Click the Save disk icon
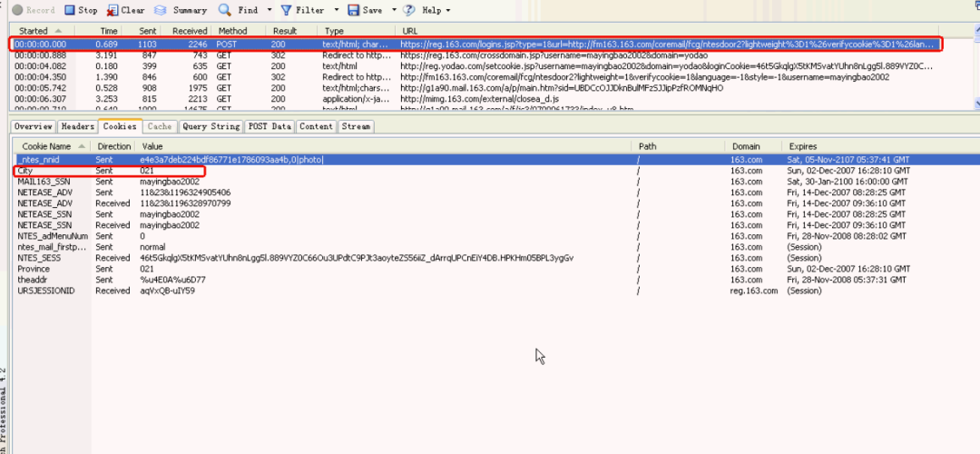Image resolution: width=980 pixels, height=454 pixels. click(x=351, y=10)
